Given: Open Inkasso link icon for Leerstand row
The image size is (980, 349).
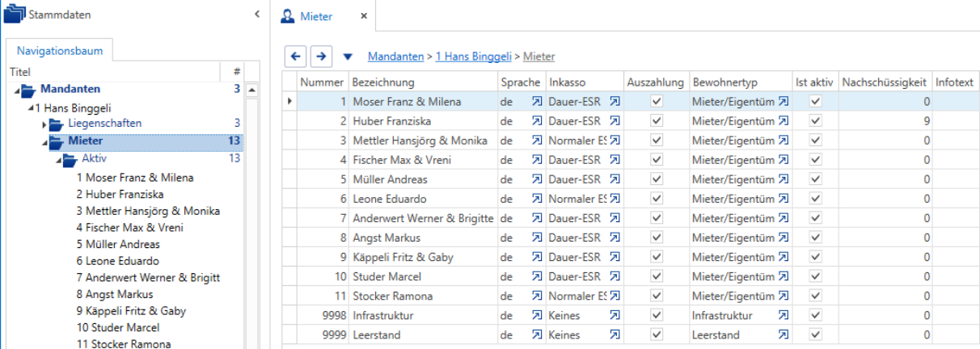Looking at the screenshot, I should coord(615,334).
